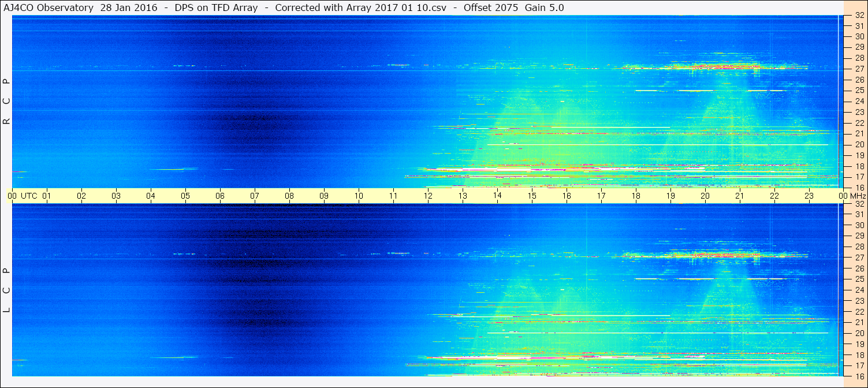Click the MHz unit label on time axis
Viewport: 868px width, 388px height.
pos(858,196)
